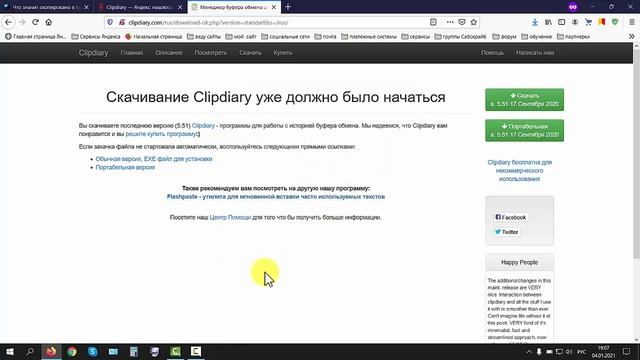Screen dimensions: 640x360
Task: Show sidebars icon in toolbar
Action: [x=562, y=22]
